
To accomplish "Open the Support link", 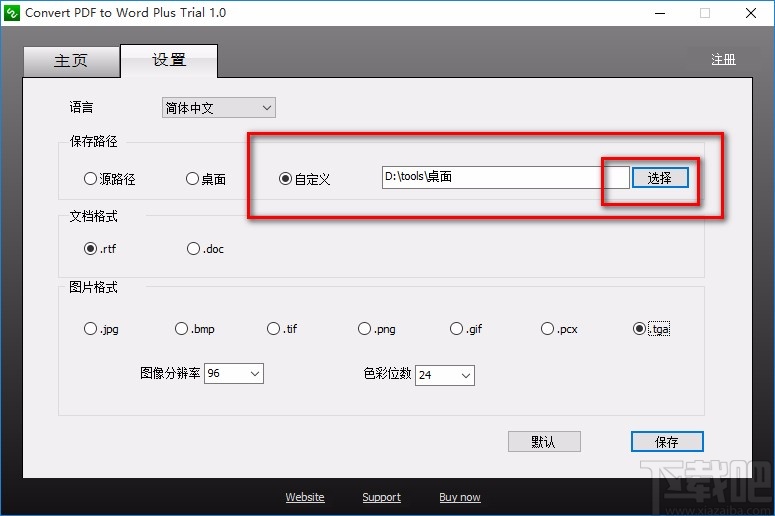I will [x=382, y=497].
